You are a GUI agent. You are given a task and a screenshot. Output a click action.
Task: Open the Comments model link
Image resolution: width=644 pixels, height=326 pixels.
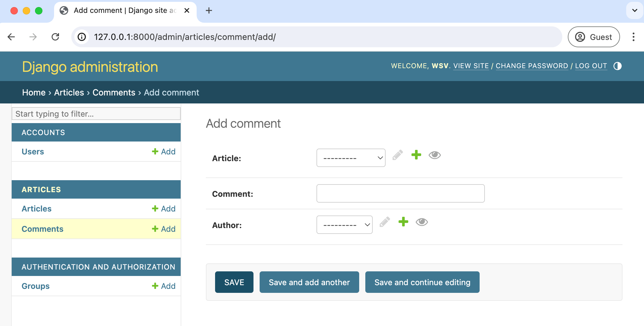(42, 229)
